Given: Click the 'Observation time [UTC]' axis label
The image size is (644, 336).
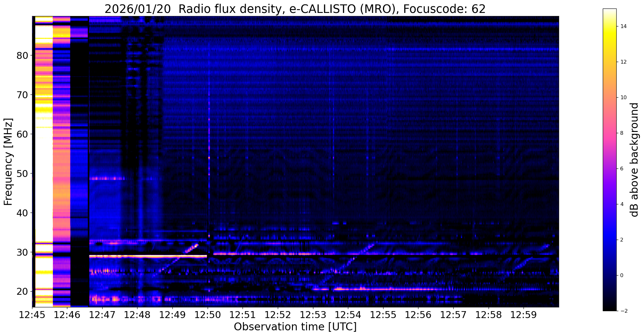Looking at the screenshot, I should pos(295,327).
